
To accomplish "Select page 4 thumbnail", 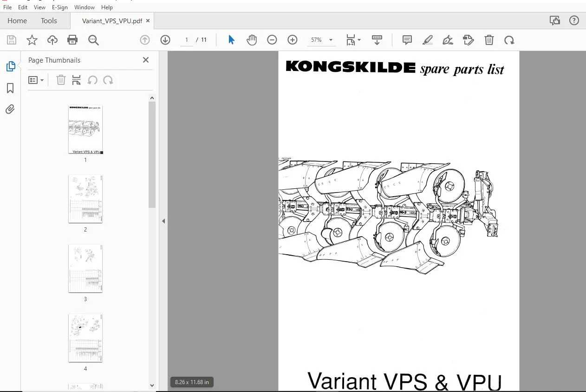I will pyautogui.click(x=85, y=338).
